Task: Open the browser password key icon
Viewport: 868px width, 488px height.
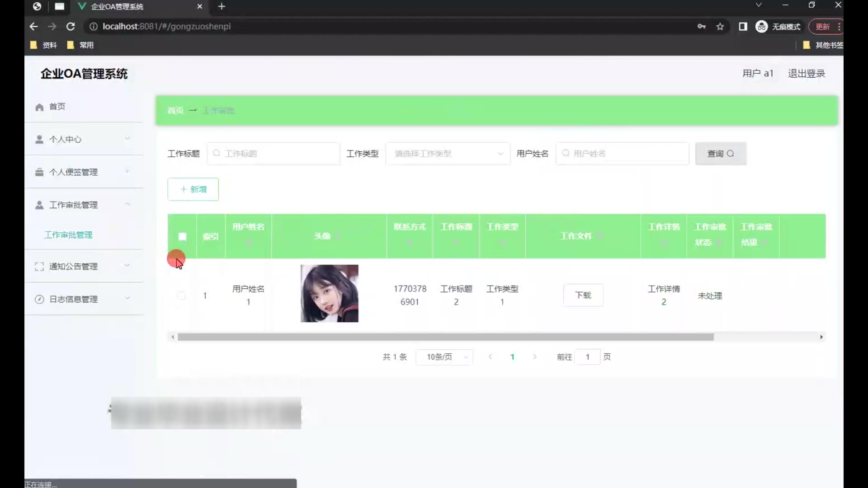Action: point(701,27)
